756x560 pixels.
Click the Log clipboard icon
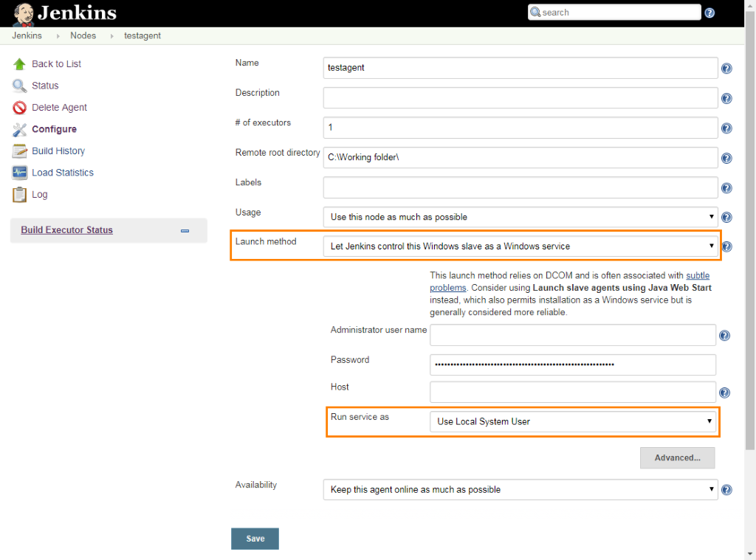pos(19,195)
